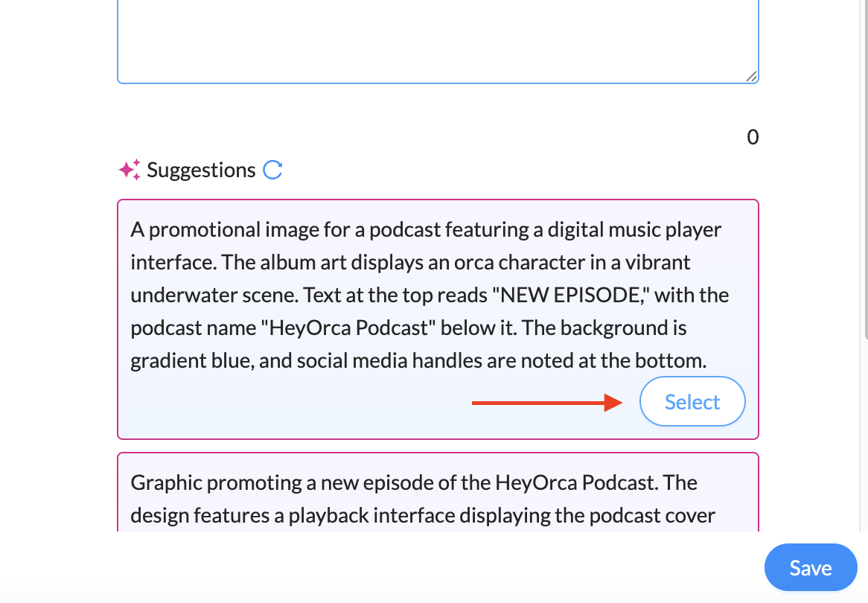Save the alt text

[811, 567]
